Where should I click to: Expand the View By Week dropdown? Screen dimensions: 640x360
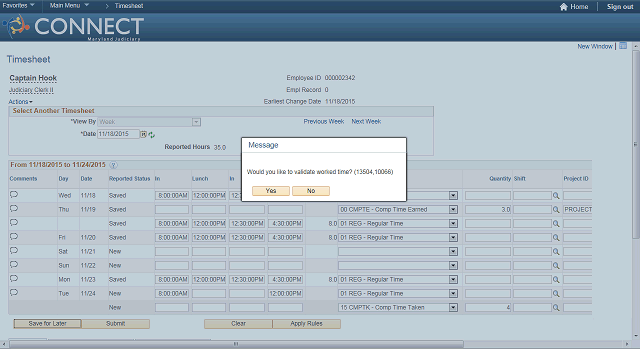[x=196, y=122]
